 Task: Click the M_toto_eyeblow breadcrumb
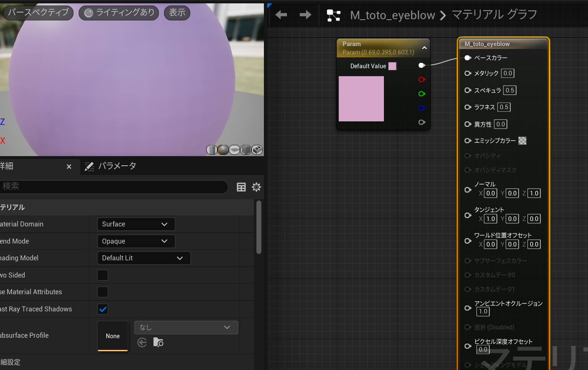click(393, 15)
